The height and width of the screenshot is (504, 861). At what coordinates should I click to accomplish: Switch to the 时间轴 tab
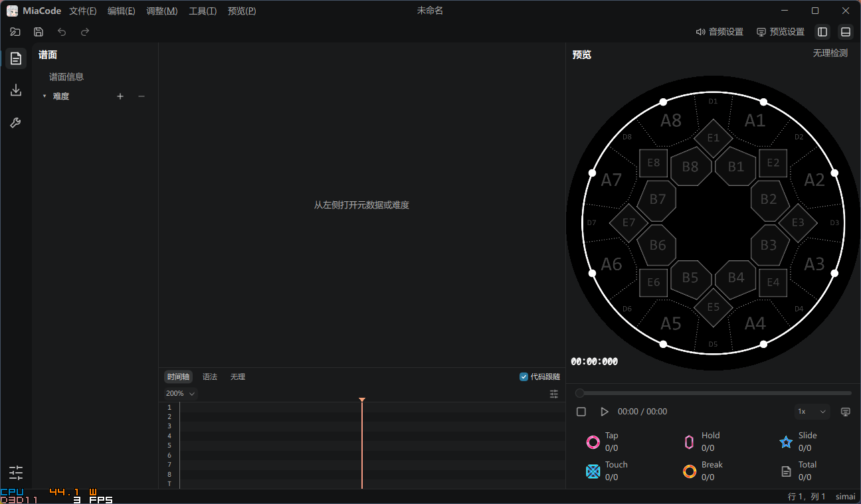tap(178, 377)
